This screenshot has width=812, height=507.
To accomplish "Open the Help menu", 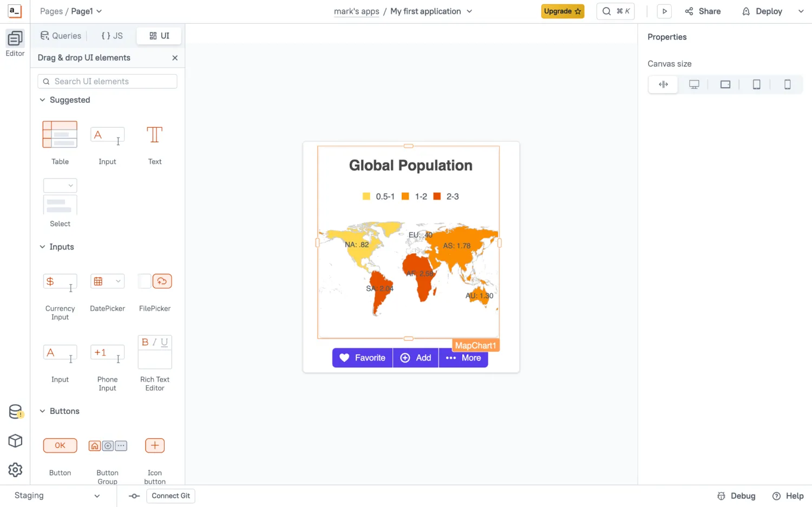I will pyautogui.click(x=788, y=496).
